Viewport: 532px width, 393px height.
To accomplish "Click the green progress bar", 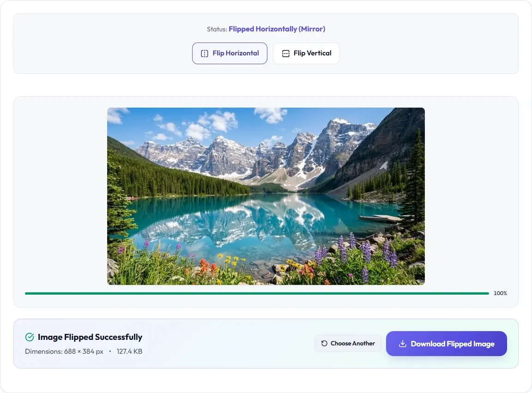I will pyautogui.click(x=257, y=293).
